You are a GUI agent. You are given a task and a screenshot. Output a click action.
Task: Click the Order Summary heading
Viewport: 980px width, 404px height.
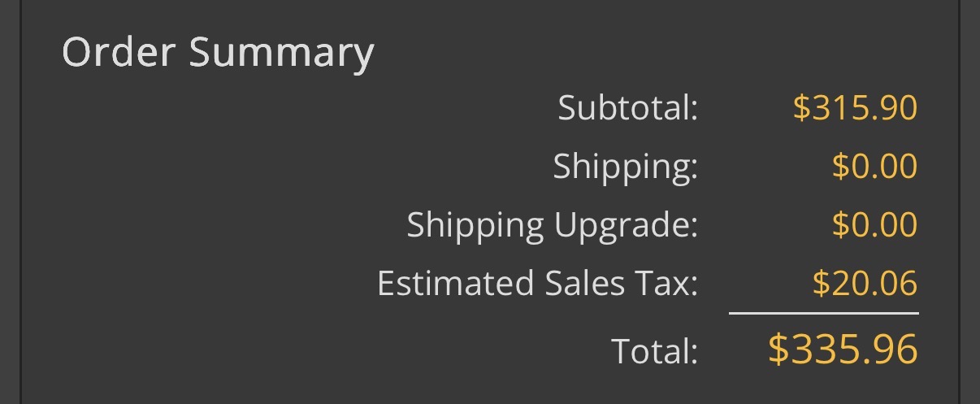pyautogui.click(x=218, y=53)
